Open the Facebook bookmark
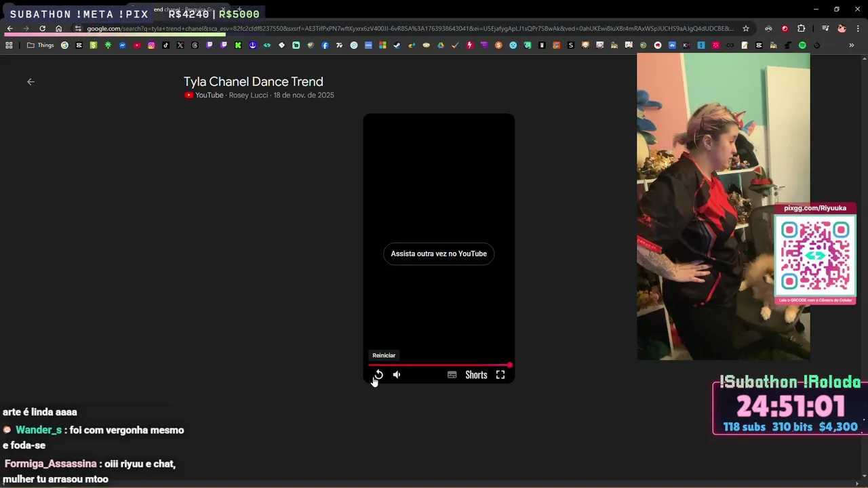Image resolution: width=868 pixels, height=488 pixels. pos(325,45)
